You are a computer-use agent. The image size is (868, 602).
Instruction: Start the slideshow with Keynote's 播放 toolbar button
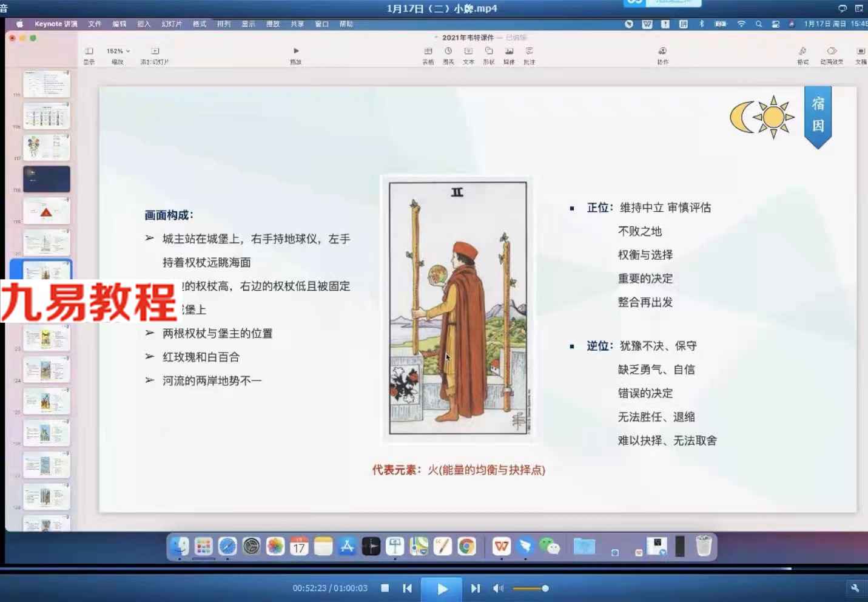[296, 55]
